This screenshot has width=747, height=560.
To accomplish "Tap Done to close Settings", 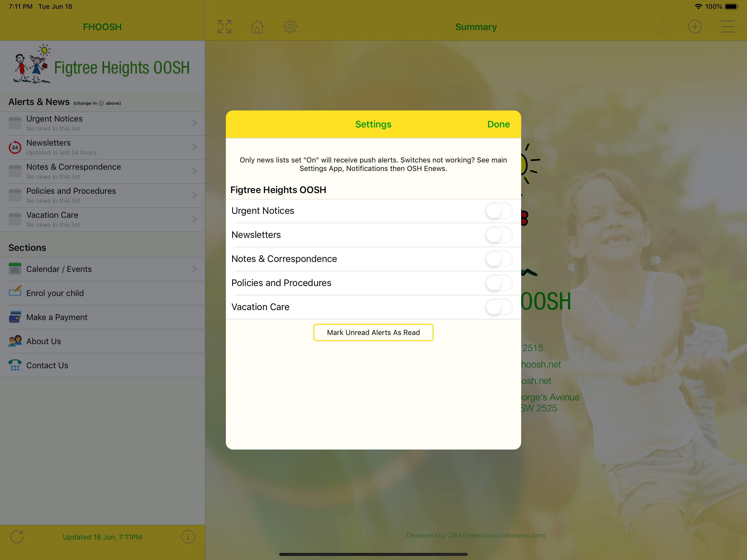I will 498,124.
